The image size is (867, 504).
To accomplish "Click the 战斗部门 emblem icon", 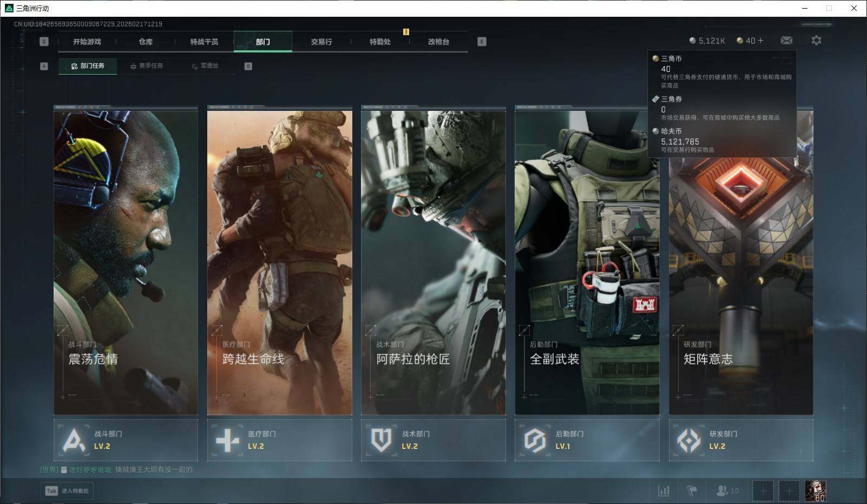I will tap(74, 440).
